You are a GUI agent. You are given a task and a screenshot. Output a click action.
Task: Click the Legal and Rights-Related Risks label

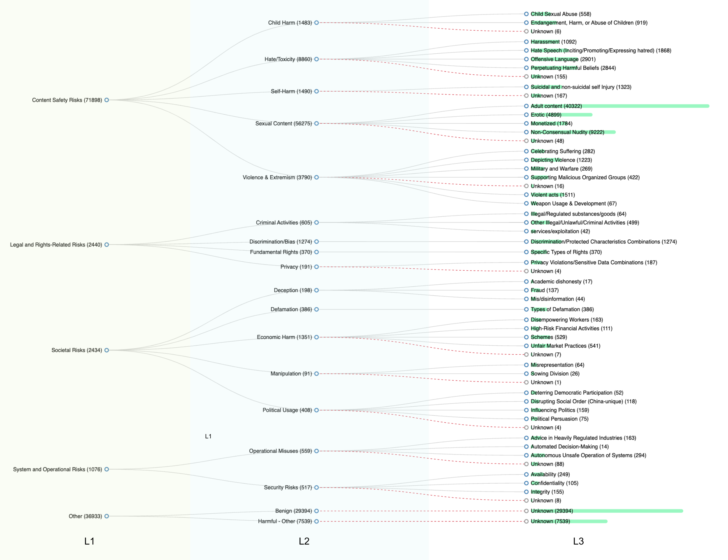[56, 245]
